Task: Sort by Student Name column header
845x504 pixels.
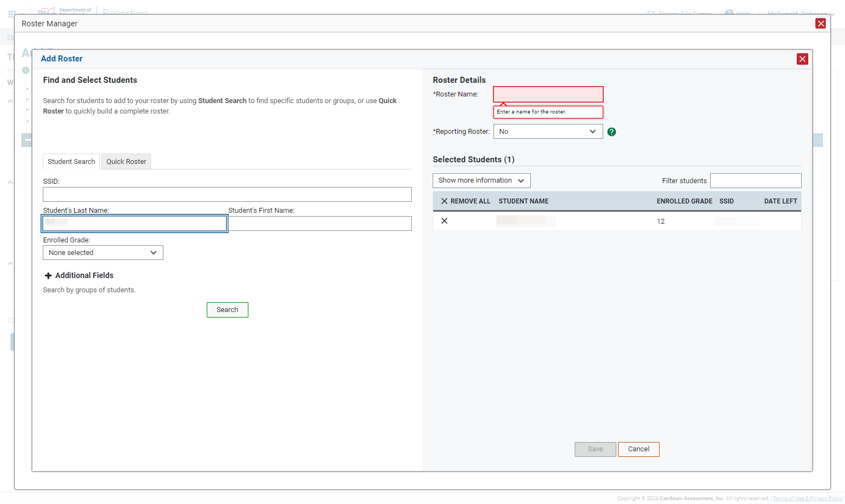Action: (x=524, y=201)
